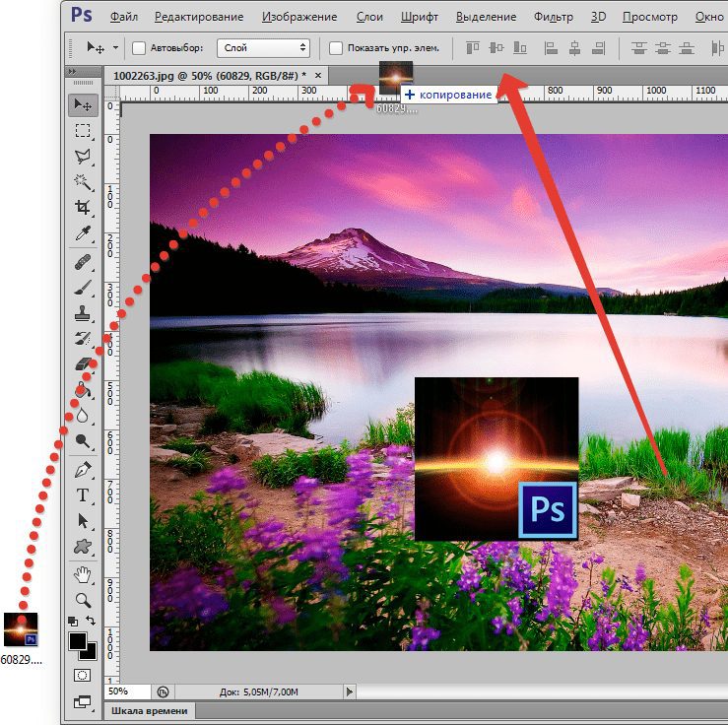Expand the toolbox double-arrow
Viewport: 728px width, 725px height.
pyautogui.click(x=72, y=71)
